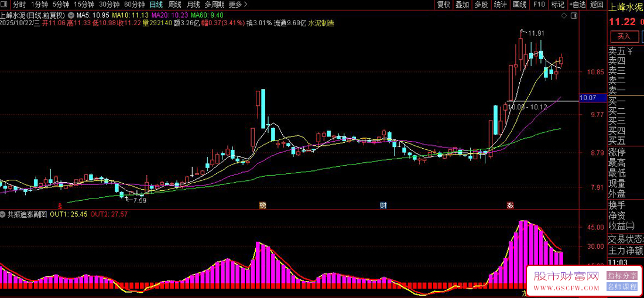The height and width of the screenshot is (298, 644).
Task: Click the diamond icon above chart
Action: point(564,16)
